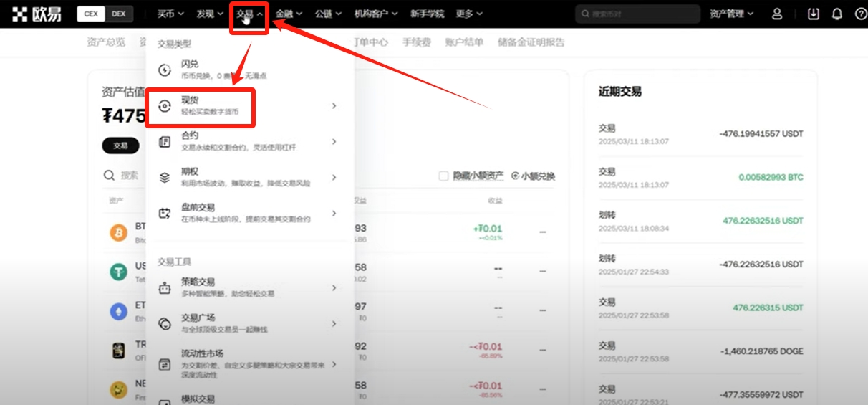Switch to the 账户结单 tab

(x=464, y=42)
